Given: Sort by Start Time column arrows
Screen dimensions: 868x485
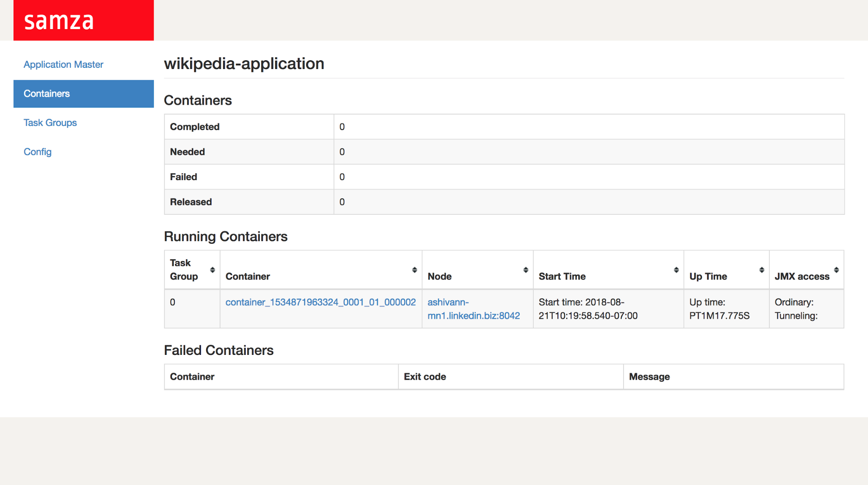Looking at the screenshot, I should pos(676,270).
